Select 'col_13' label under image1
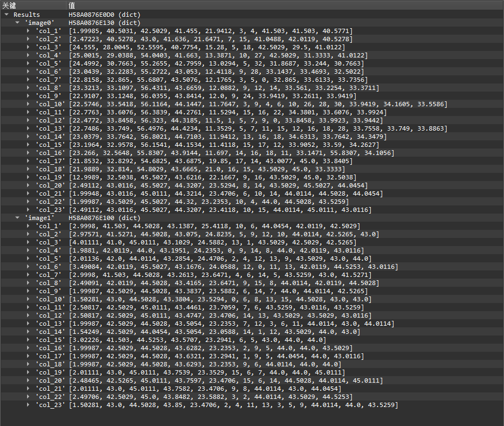This screenshot has height=426, width=504. [x=50, y=324]
